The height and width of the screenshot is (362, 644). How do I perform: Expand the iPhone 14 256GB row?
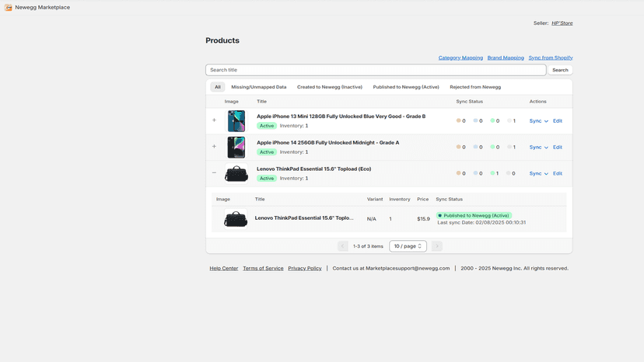[214, 147]
